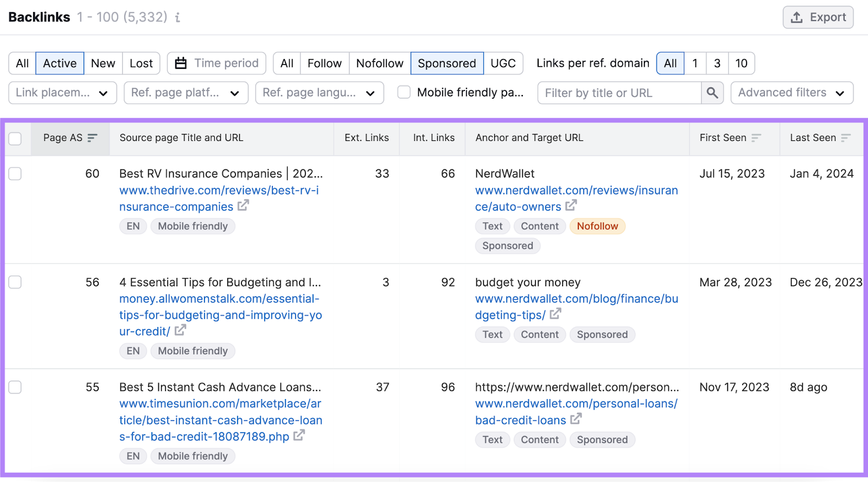Select the Sponsored filter tab

click(x=446, y=63)
